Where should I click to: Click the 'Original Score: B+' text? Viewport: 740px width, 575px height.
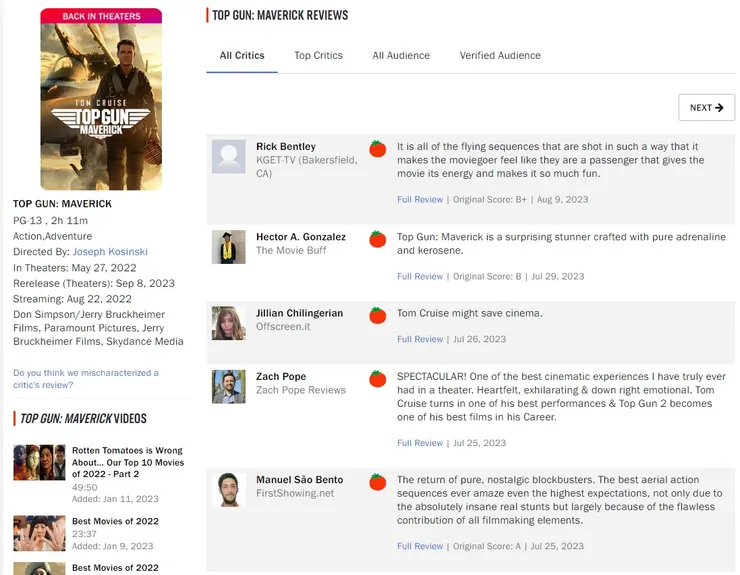pos(490,200)
